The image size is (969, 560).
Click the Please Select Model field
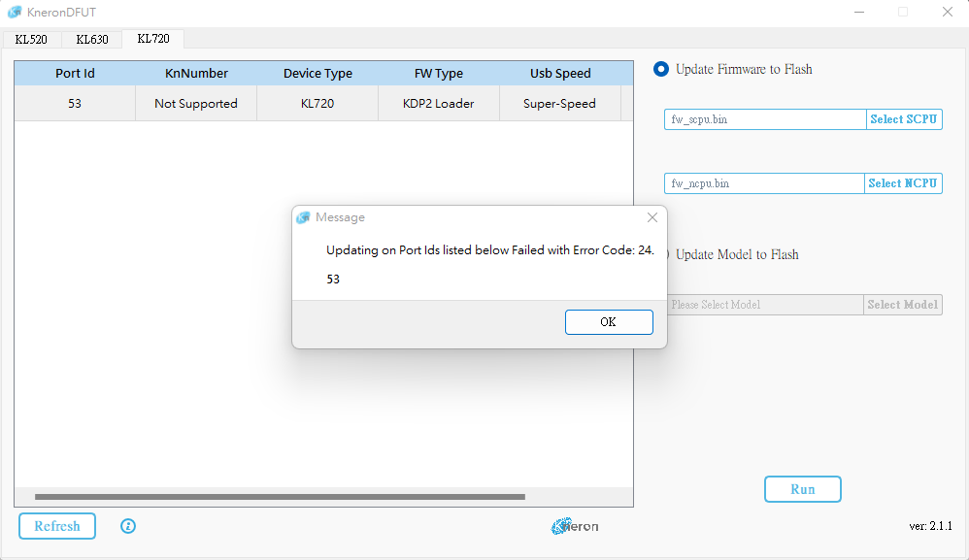click(x=764, y=305)
